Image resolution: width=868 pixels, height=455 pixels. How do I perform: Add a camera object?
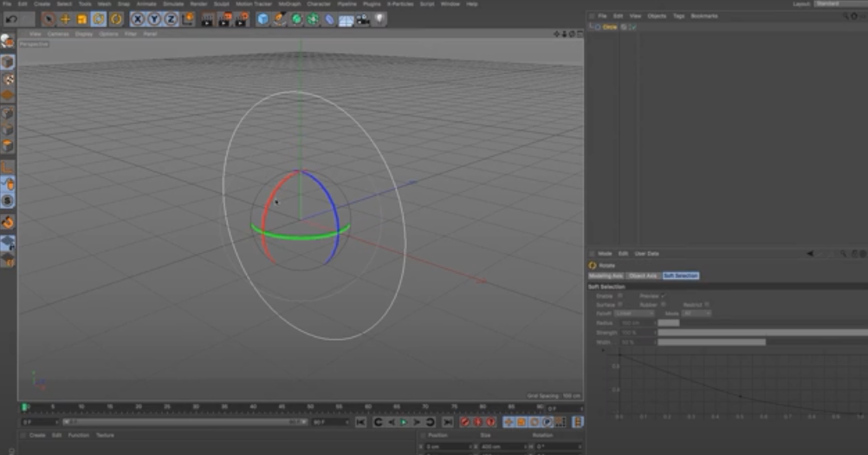363,19
